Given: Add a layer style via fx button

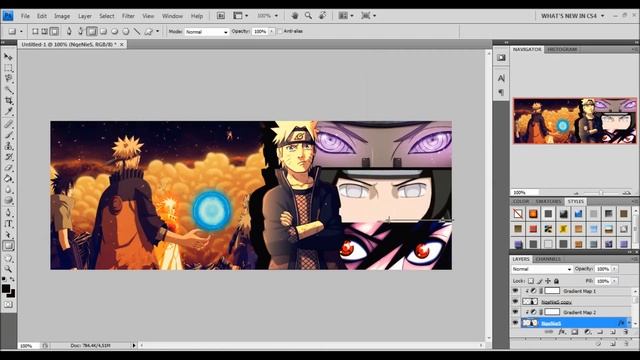Looking at the screenshot, I should pyautogui.click(x=562, y=332).
